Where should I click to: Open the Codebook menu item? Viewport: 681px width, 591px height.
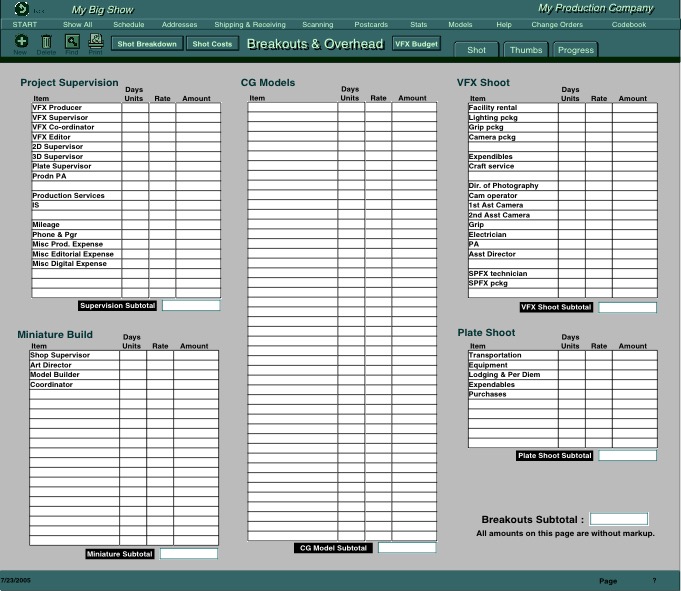(x=629, y=24)
